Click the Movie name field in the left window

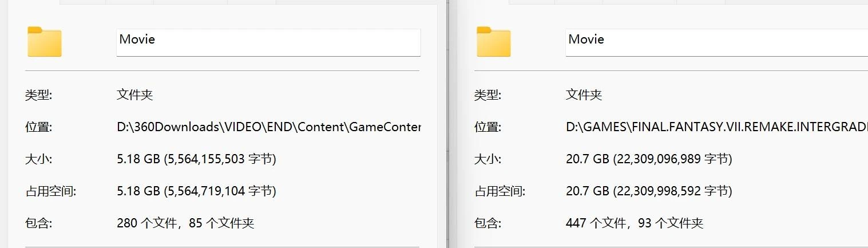click(x=268, y=42)
